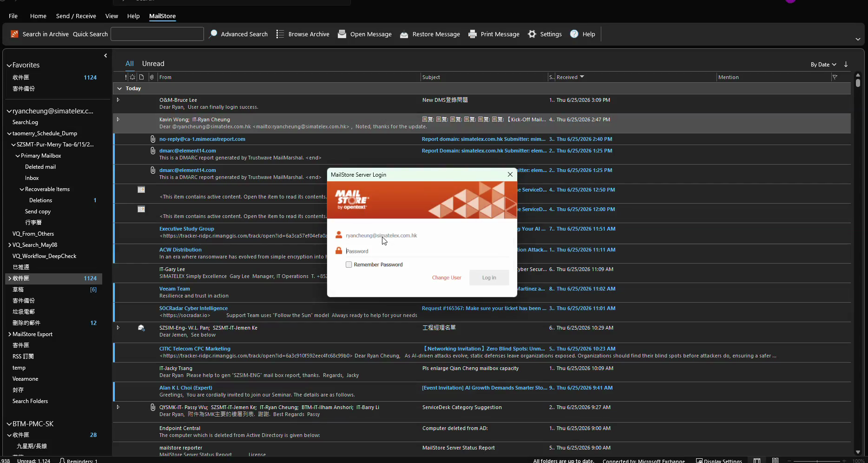The height and width of the screenshot is (463, 868).
Task: Collapse taomerry_Schedule_Dump folder
Action: [9, 133]
